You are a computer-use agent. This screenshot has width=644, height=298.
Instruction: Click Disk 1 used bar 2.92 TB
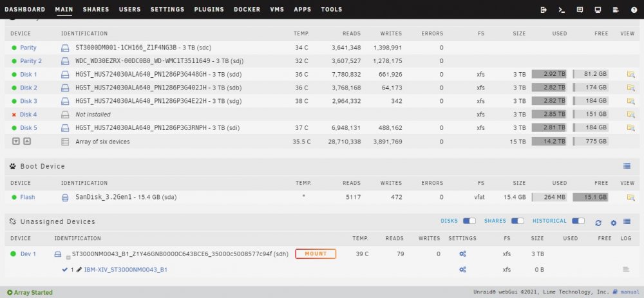[549, 74]
